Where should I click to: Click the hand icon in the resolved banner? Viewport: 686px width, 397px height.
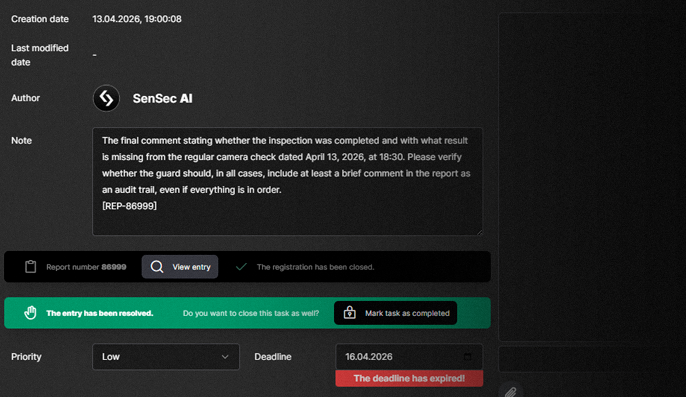[x=30, y=313]
